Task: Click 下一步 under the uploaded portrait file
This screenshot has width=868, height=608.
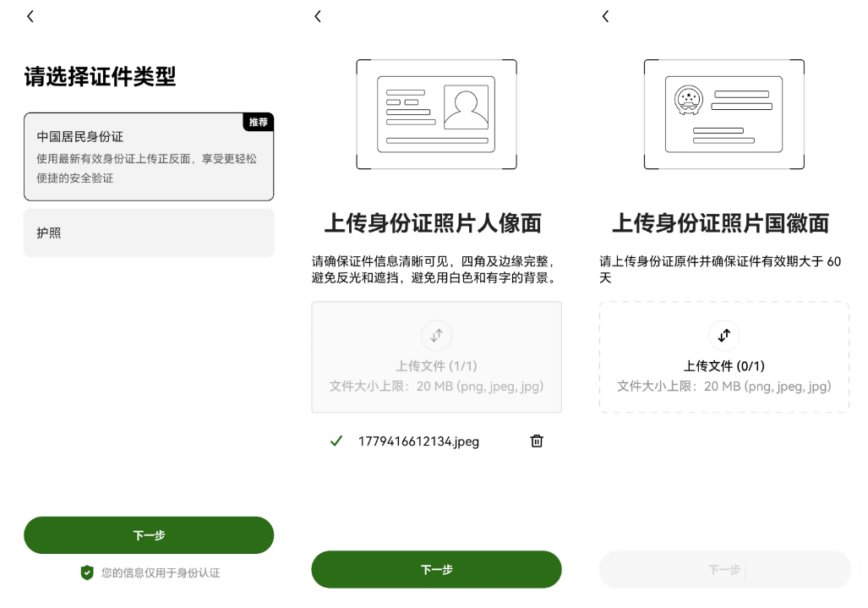Action: [x=436, y=569]
